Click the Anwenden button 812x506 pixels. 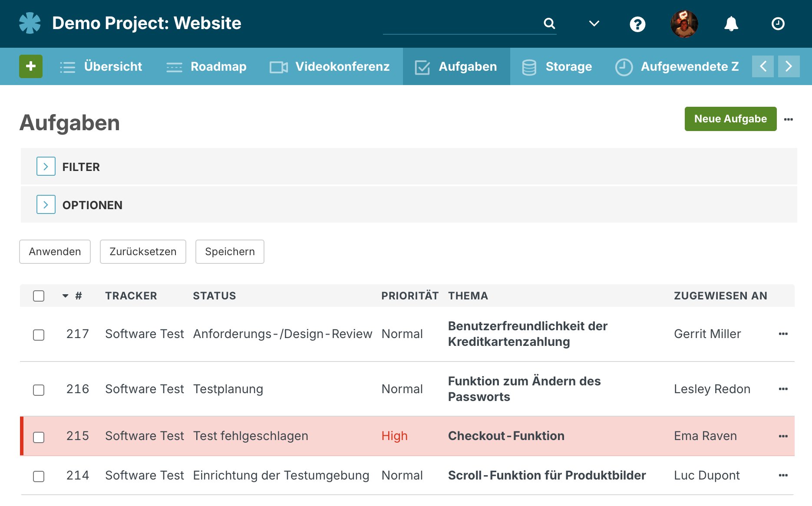pyautogui.click(x=55, y=252)
